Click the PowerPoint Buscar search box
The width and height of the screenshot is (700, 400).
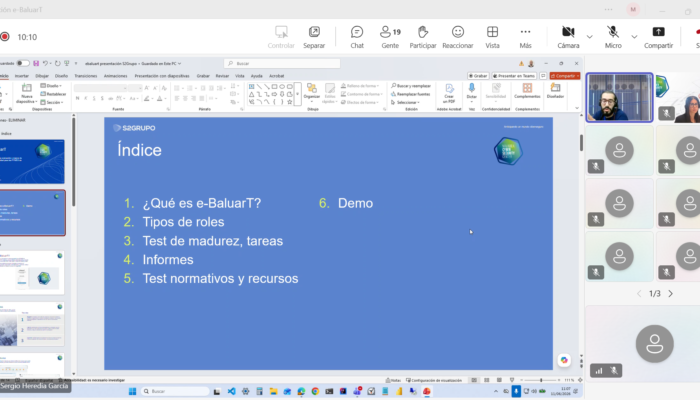282,63
